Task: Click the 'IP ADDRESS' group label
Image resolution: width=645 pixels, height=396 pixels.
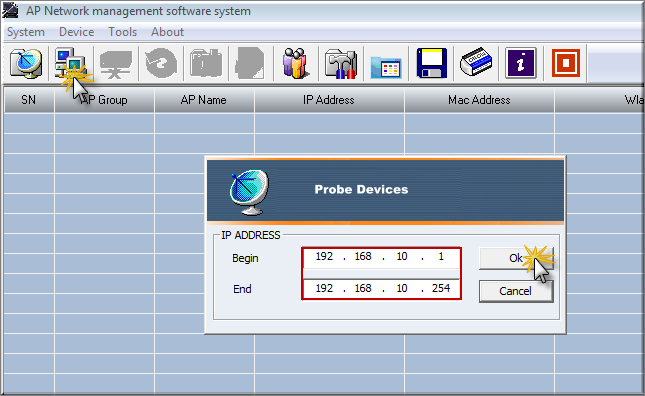Action: tap(251, 235)
